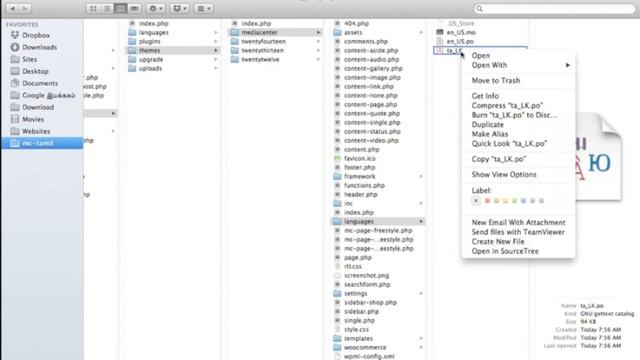Apply the green label color

514,201
